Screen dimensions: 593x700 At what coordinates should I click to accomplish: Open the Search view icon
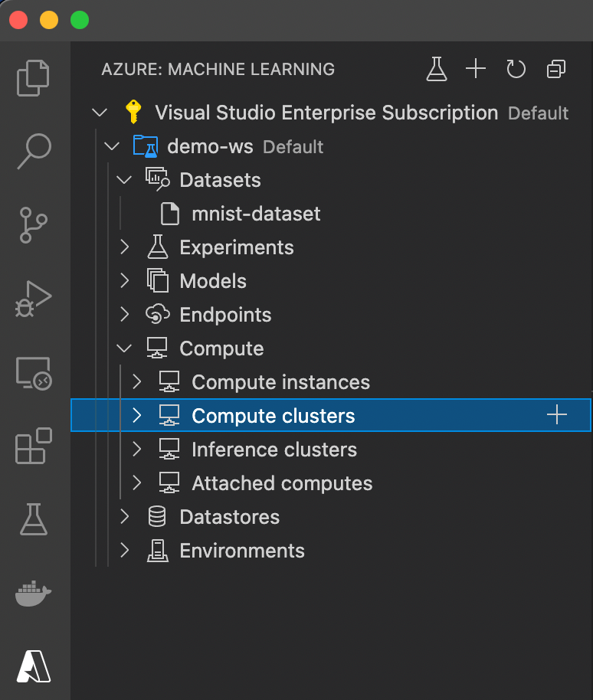[x=34, y=152]
